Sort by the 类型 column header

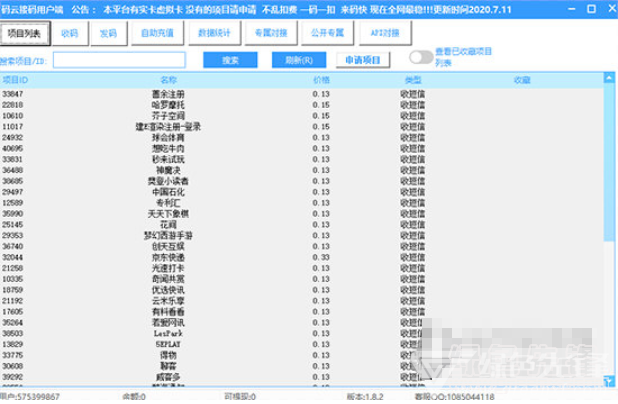(x=413, y=80)
